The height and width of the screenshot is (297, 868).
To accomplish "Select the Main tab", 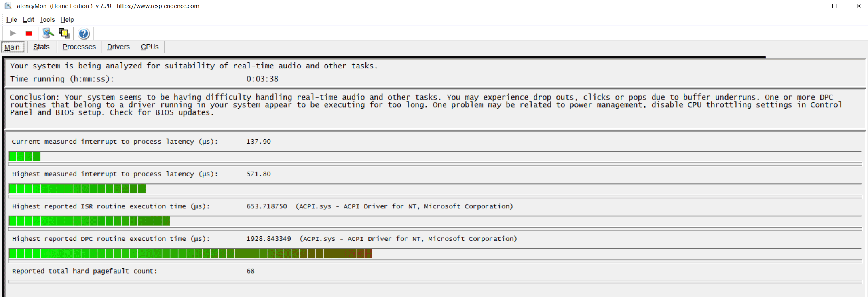I will point(13,47).
